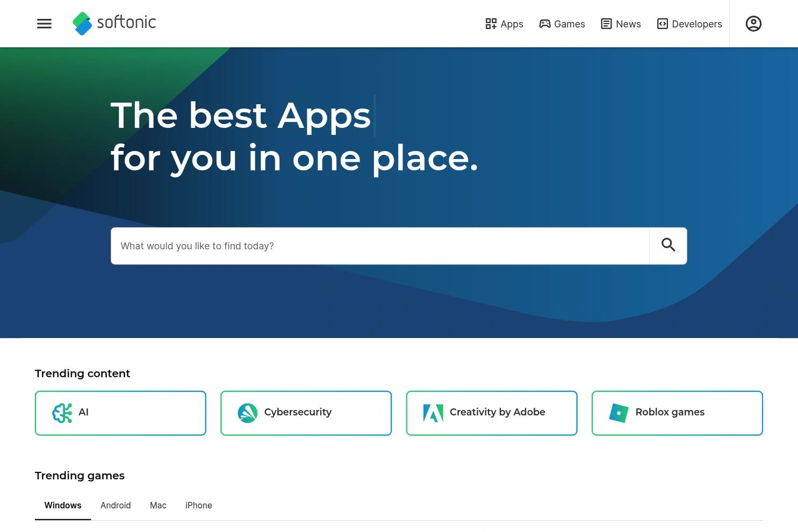Click the Games controller icon in header
Screen dimensions: 798x532
[x=544, y=24]
